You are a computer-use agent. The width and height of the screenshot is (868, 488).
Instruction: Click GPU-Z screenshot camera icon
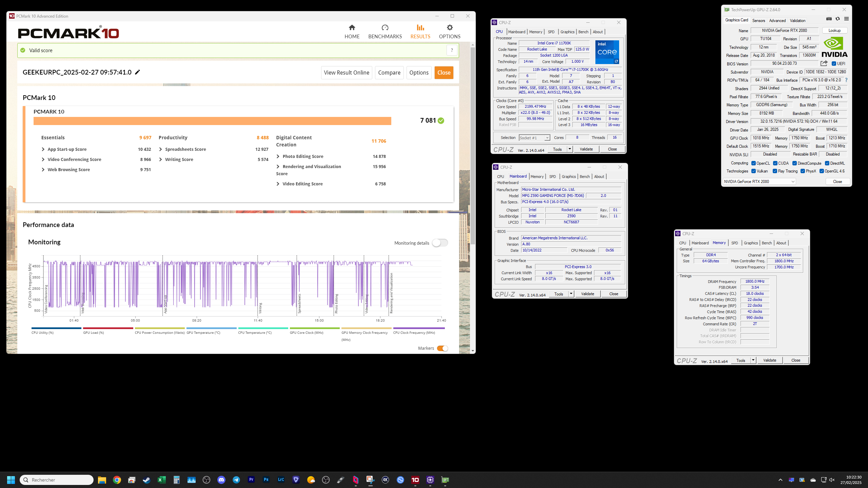[829, 19]
